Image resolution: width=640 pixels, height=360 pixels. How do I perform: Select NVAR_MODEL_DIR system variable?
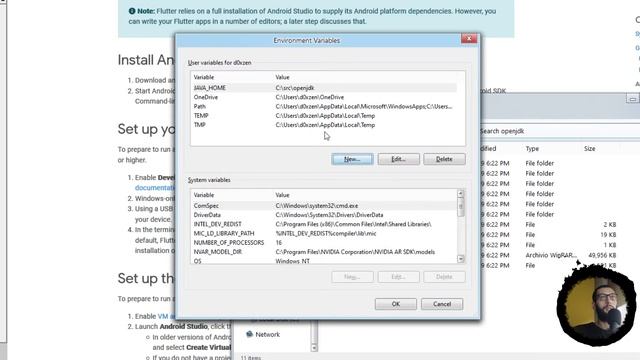(x=324, y=252)
